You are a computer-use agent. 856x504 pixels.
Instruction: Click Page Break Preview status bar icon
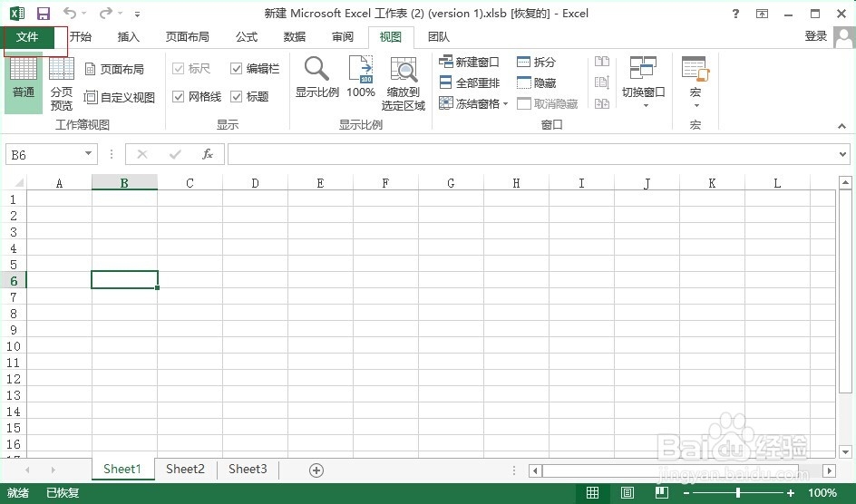tap(662, 493)
